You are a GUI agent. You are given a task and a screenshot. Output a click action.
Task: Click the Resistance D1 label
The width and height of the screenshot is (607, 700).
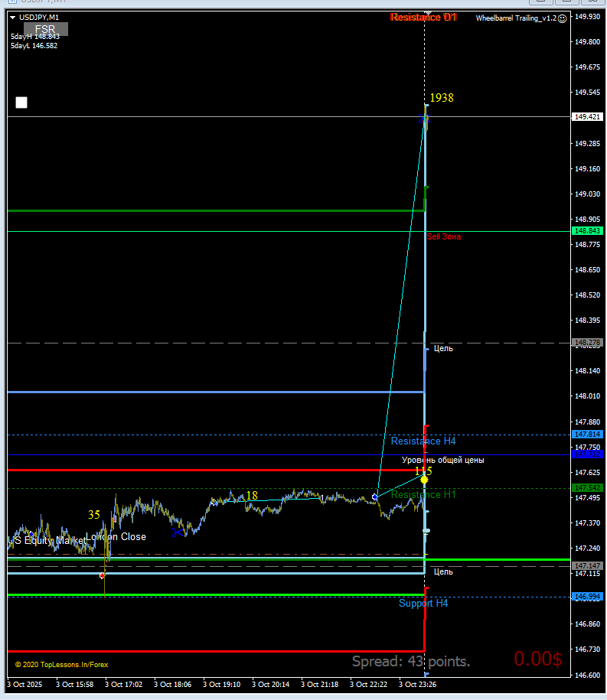[423, 18]
